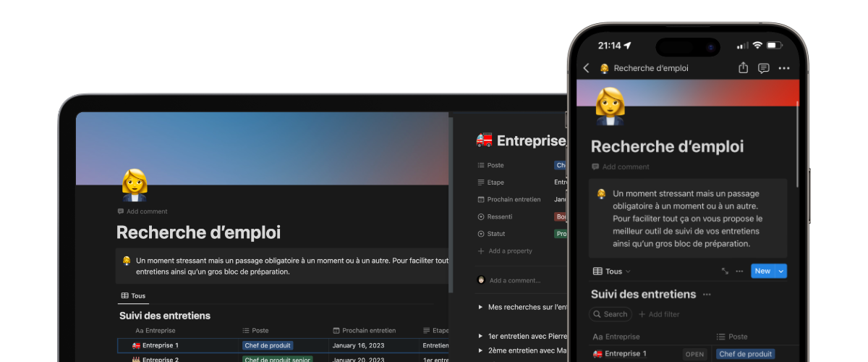Open the dropdown arrow beside New on phone
Screen dimensions: 868x362
pyautogui.click(x=780, y=271)
